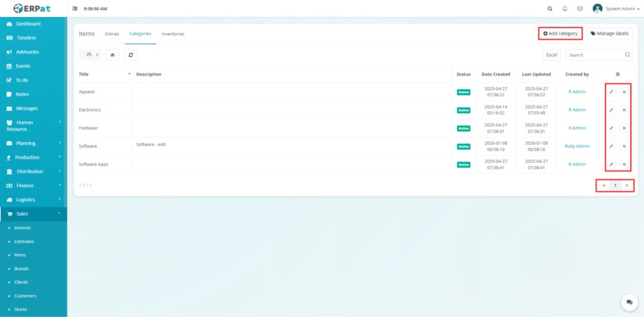Click the refresh table icon
Screen dimensions: 644x317
click(x=130, y=55)
